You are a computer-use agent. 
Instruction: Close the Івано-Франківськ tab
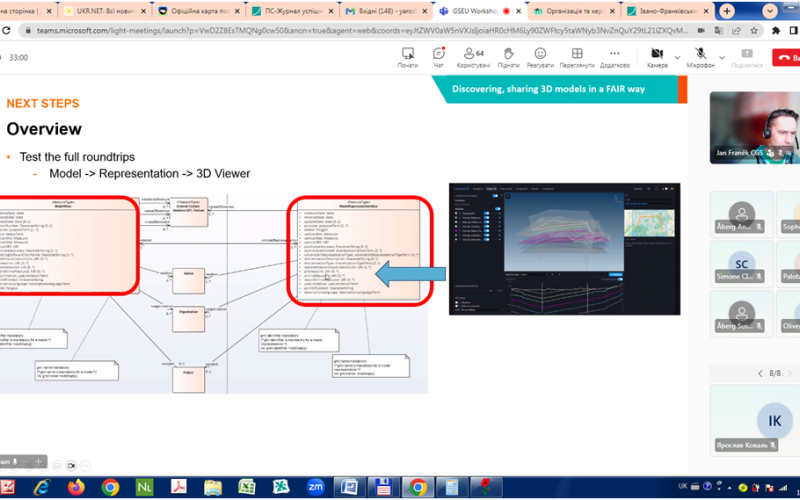707,11
